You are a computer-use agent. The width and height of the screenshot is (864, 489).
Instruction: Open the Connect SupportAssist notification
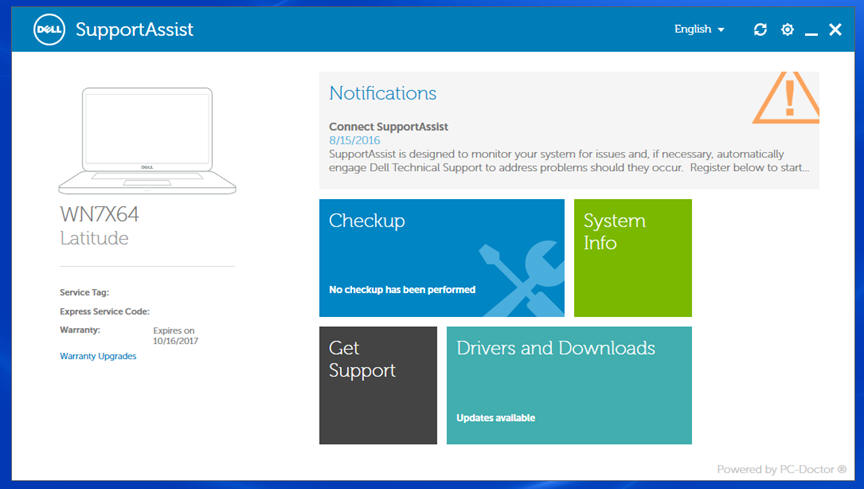388,126
